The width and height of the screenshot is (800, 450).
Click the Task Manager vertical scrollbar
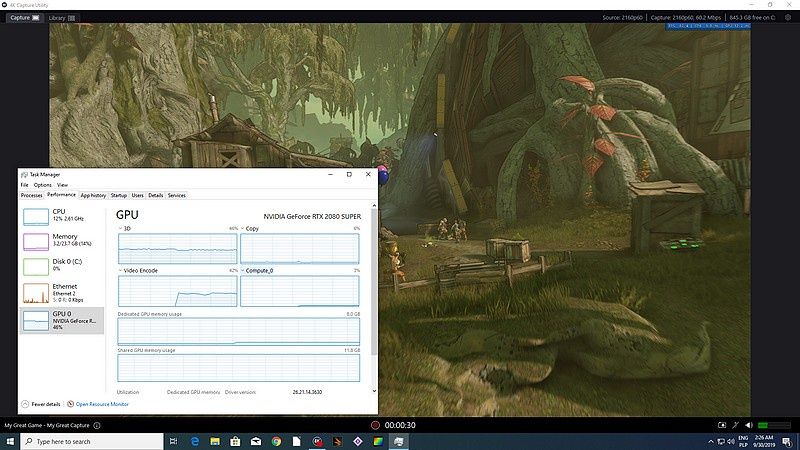pyautogui.click(x=374, y=282)
